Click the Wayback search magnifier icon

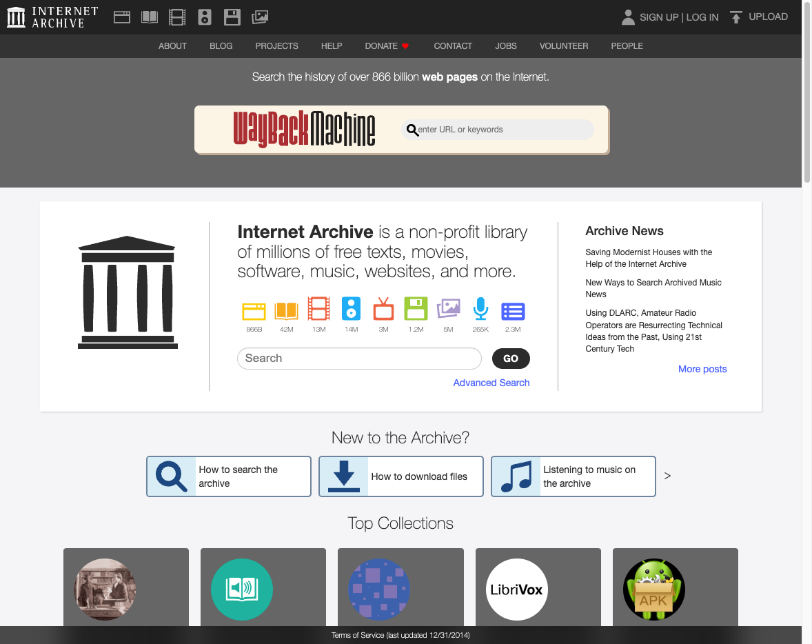(x=412, y=130)
